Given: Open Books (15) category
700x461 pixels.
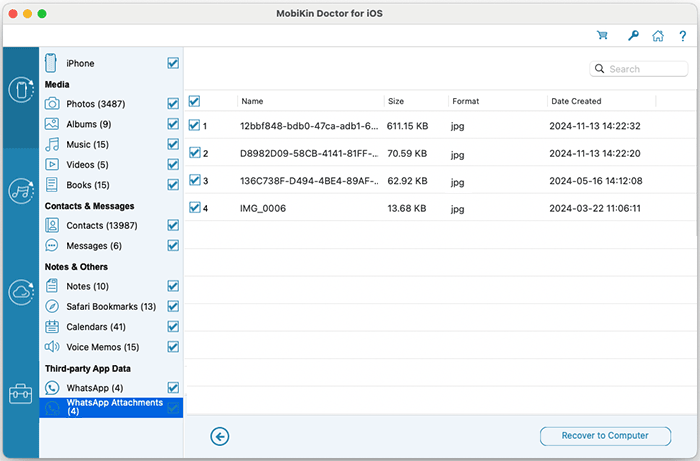Looking at the screenshot, I should tap(88, 185).
